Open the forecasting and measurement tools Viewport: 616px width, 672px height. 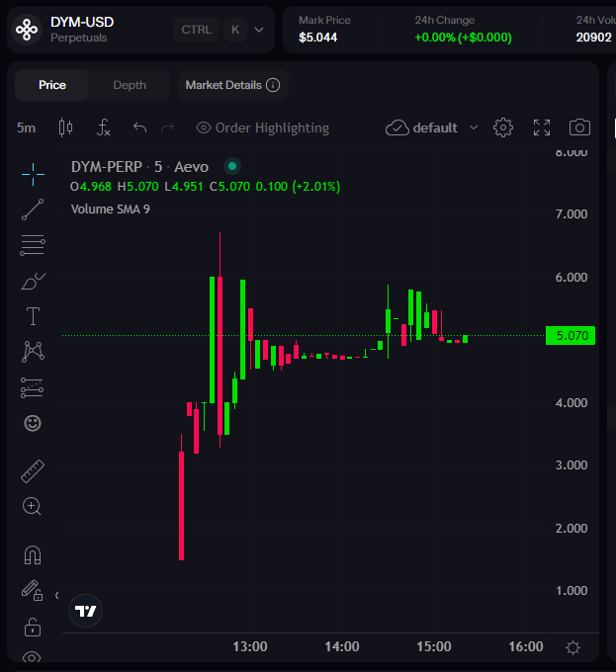pyautogui.click(x=33, y=387)
